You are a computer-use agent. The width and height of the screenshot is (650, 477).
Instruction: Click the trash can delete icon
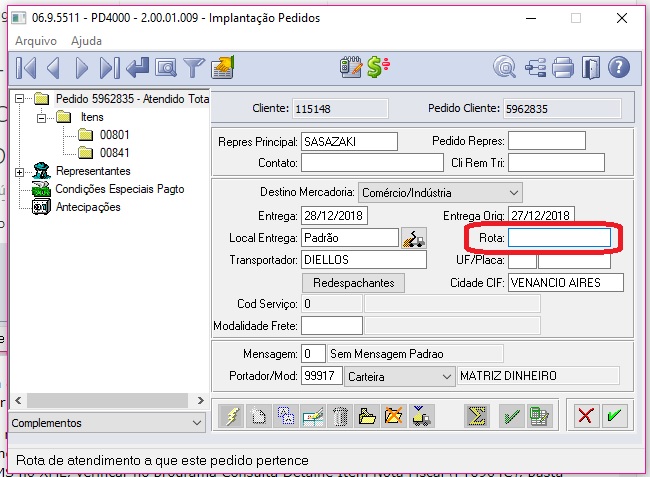pyautogui.click(x=340, y=416)
